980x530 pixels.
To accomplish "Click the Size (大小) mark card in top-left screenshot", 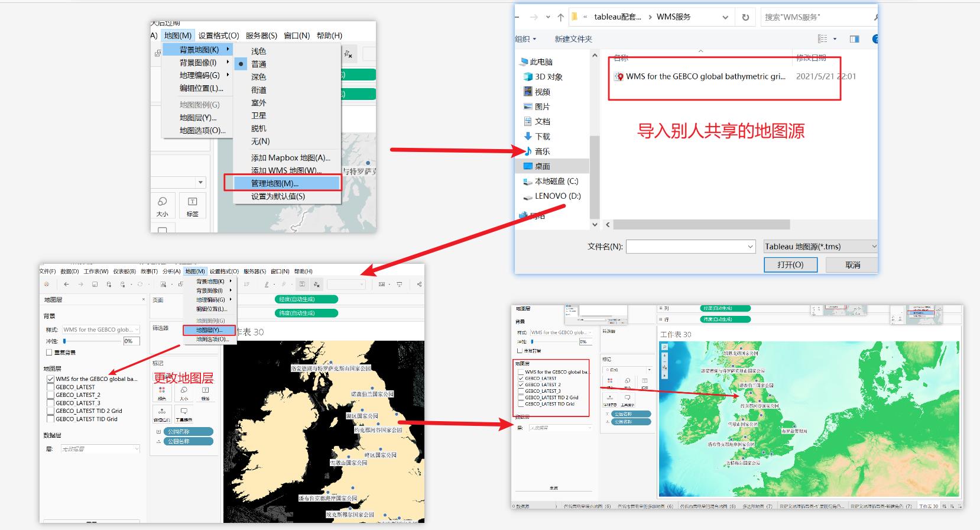I will [x=163, y=206].
